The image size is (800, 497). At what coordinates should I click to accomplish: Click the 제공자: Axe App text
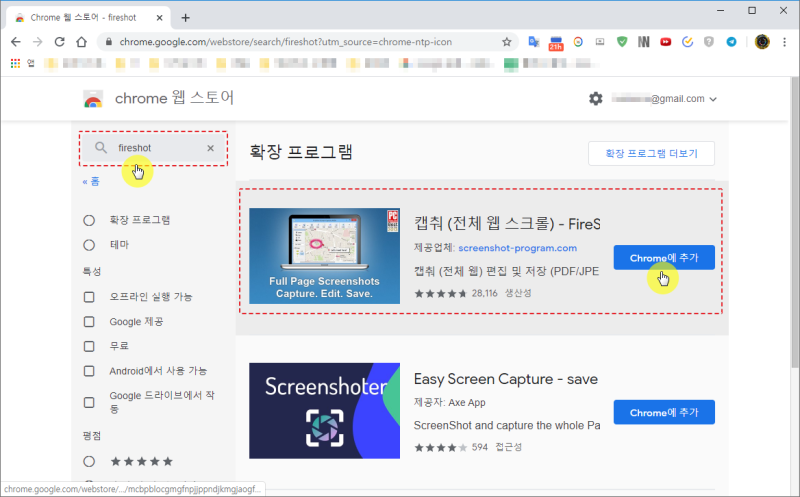[x=449, y=403]
